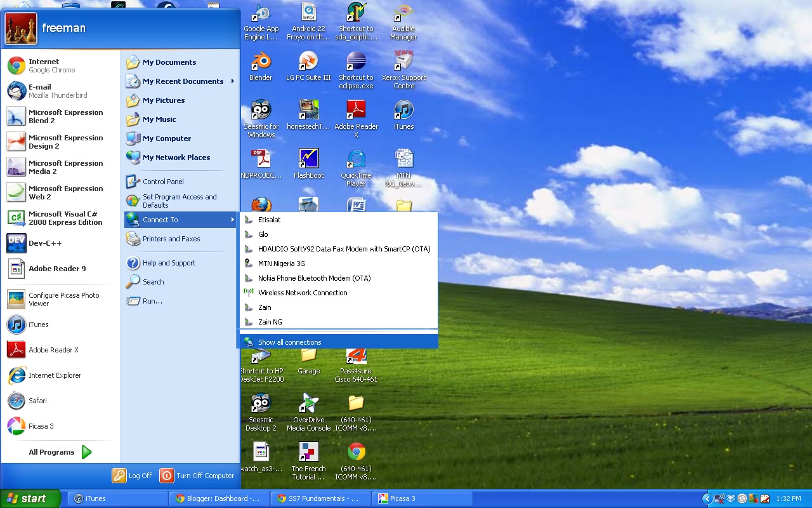The image size is (812, 508).
Task: Click the 1:32 PM tray clock
Action: 789,499
